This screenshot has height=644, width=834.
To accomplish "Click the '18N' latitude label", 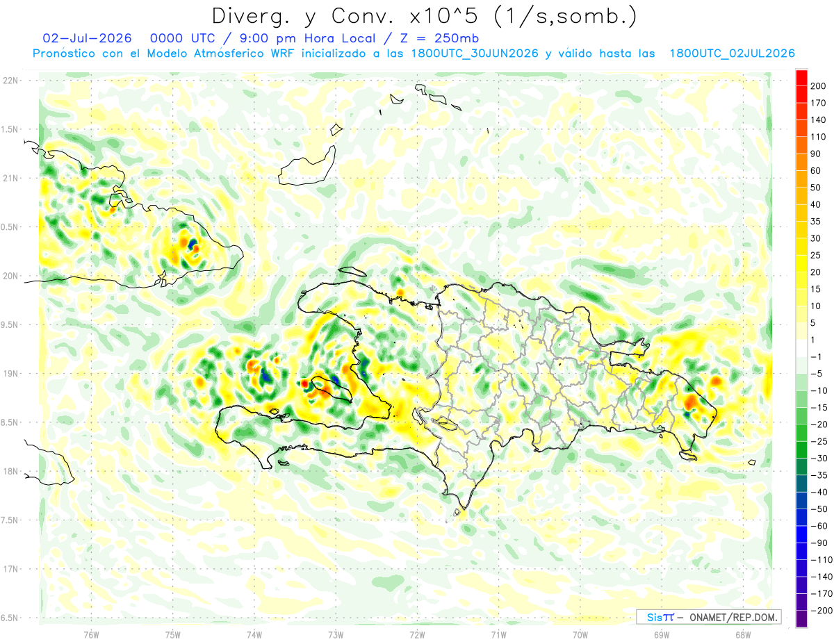I will 11,471.
